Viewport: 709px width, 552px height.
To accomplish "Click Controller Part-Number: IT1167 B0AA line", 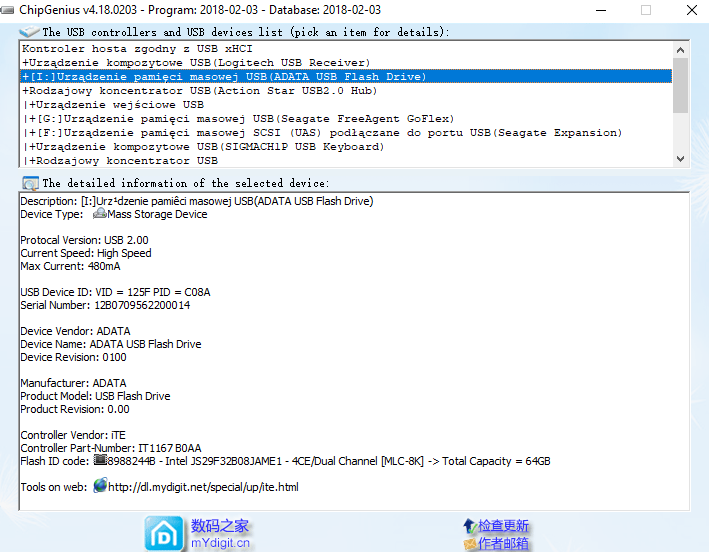I will [111, 448].
